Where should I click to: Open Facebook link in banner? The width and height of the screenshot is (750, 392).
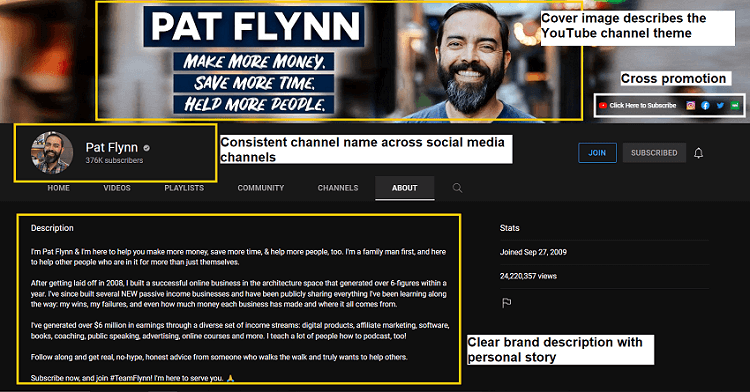[x=705, y=106]
